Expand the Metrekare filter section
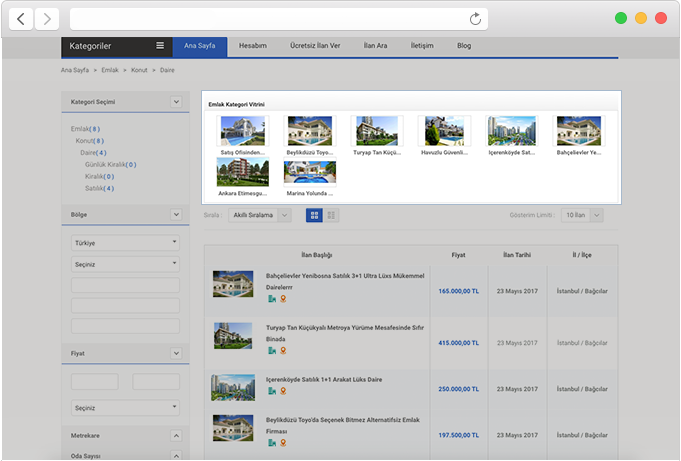 pos(176,436)
